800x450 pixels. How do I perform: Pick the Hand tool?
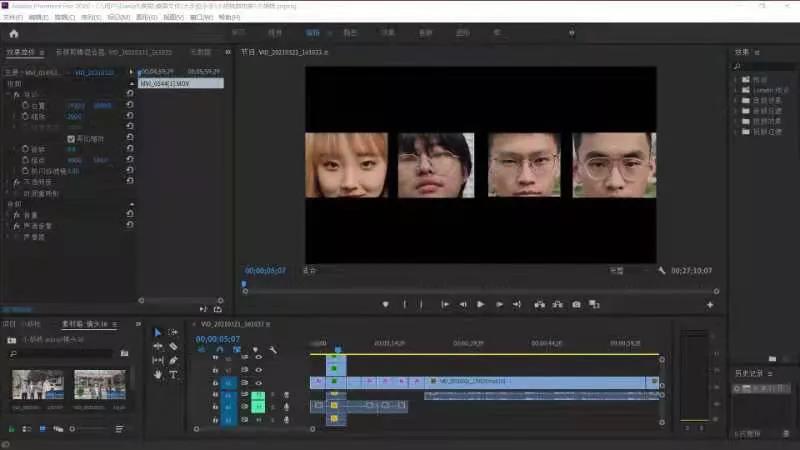coord(157,374)
